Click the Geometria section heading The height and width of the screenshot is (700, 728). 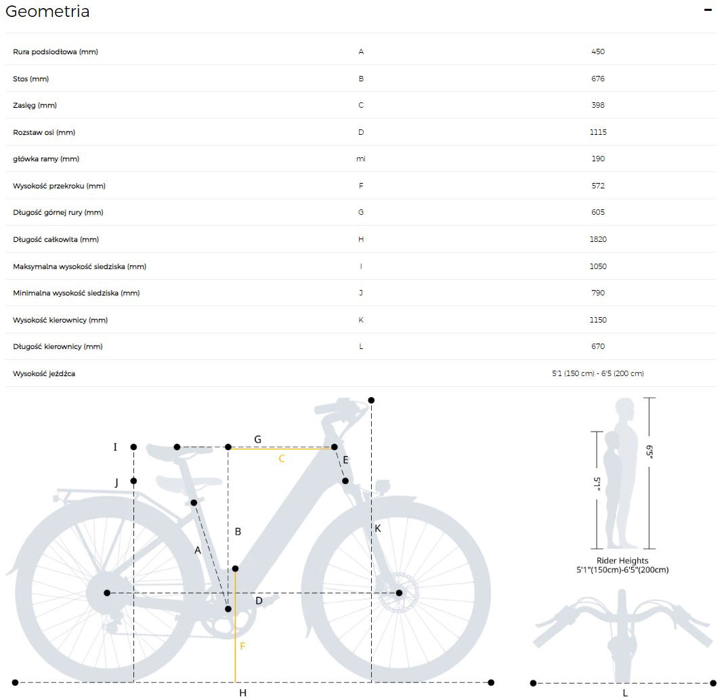click(x=47, y=12)
